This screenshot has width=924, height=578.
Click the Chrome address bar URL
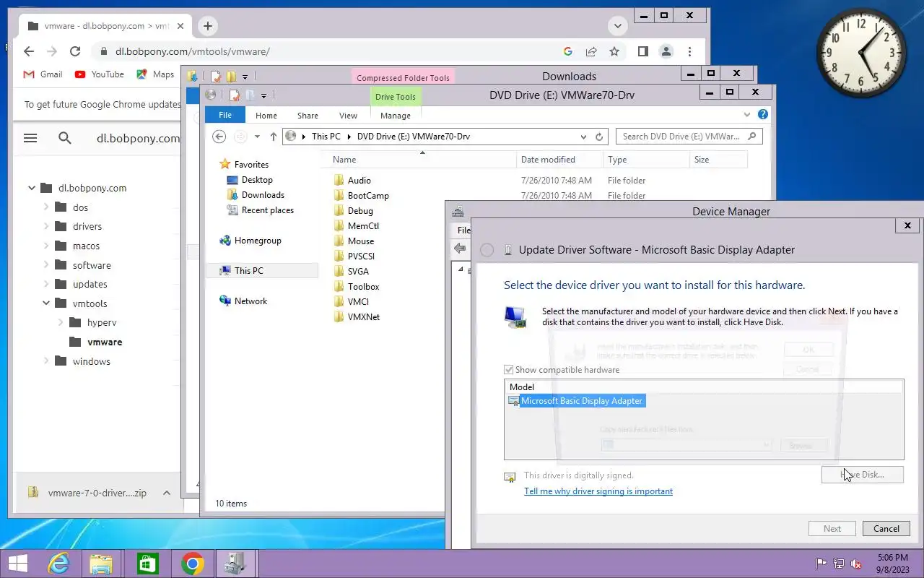193,51
